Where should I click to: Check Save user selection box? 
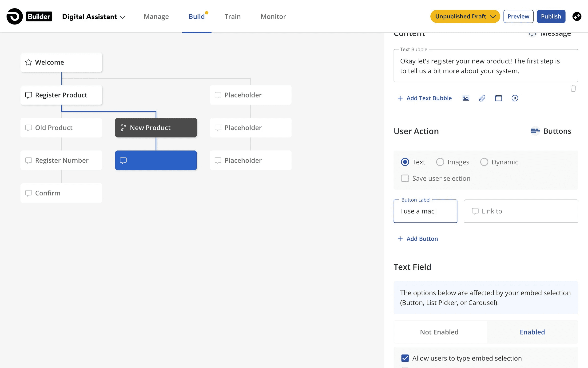coord(405,178)
